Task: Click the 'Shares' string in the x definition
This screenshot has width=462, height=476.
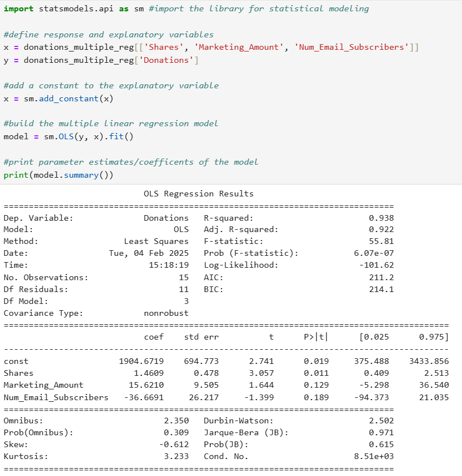Action: coord(164,47)
